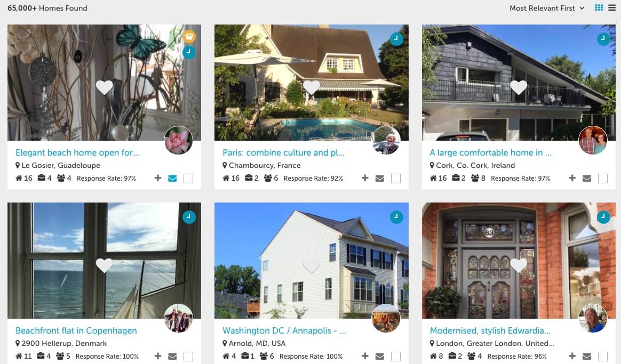Open Washington DC / Annapolis listing title
Viewport: 621px width, 364px height.
(x=284, y=330)
